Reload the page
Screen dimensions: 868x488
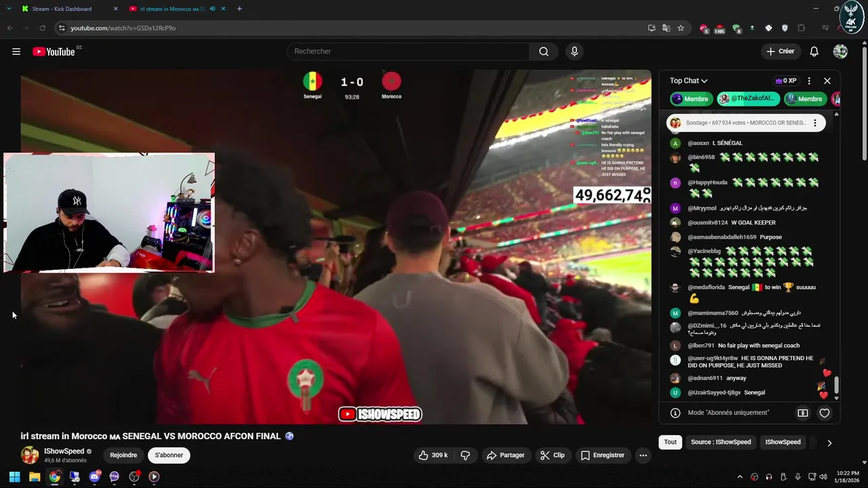(42, 28)
